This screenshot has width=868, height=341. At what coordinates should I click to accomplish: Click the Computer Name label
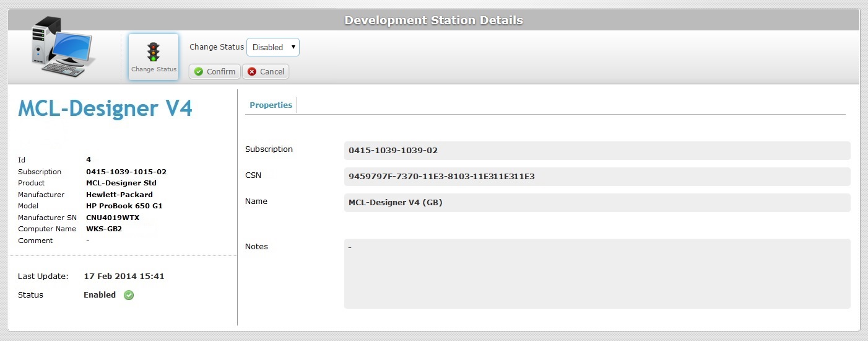(x=47, y=229)
